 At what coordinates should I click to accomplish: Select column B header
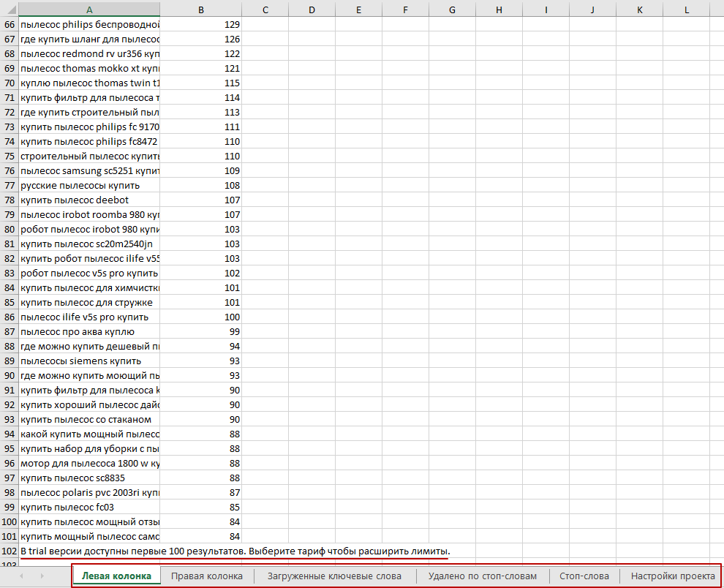[x=201, y=10]
